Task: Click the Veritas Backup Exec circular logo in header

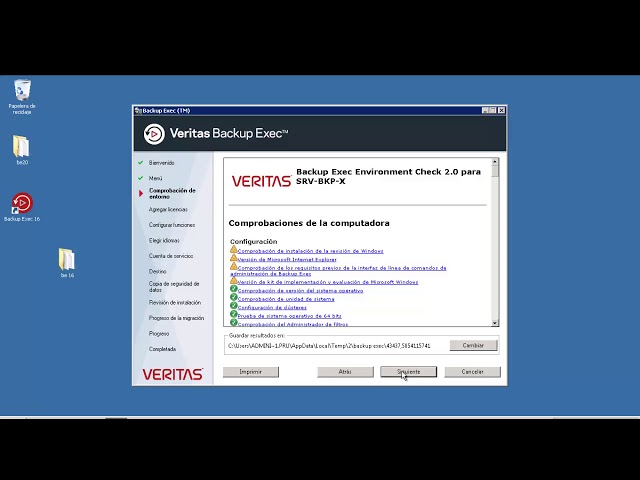Action: [154, 134]
